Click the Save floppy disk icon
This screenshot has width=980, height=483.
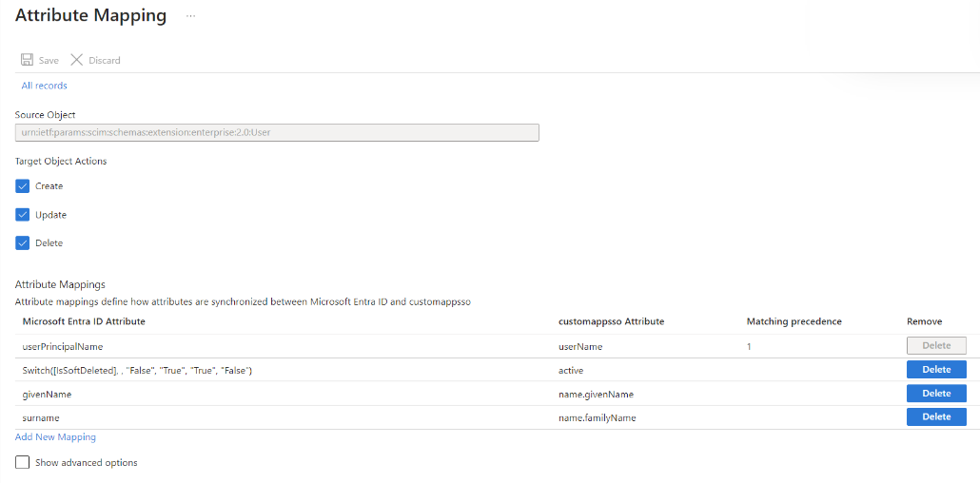(x=27, y=60)
